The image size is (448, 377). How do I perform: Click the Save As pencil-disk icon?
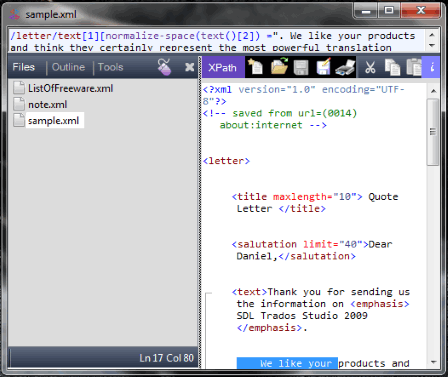pos(323,67)
